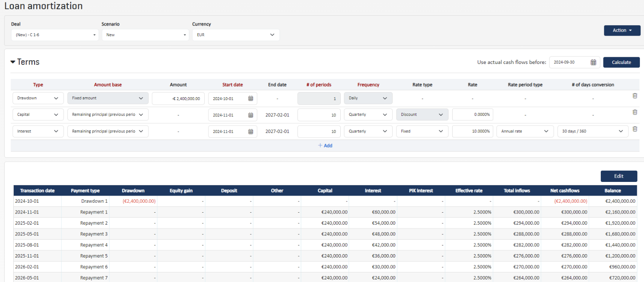Click the 2025-11-01 transaction date

(27, 256)
